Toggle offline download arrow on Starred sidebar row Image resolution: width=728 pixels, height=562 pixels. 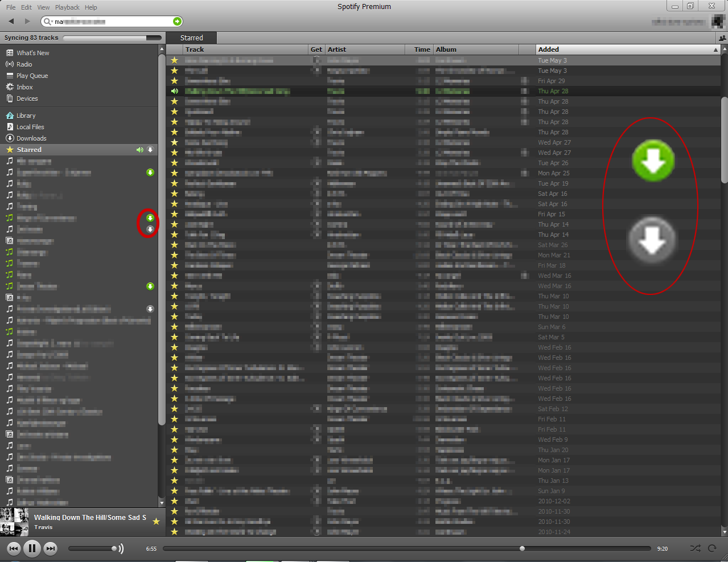click(x=150, y=150)
